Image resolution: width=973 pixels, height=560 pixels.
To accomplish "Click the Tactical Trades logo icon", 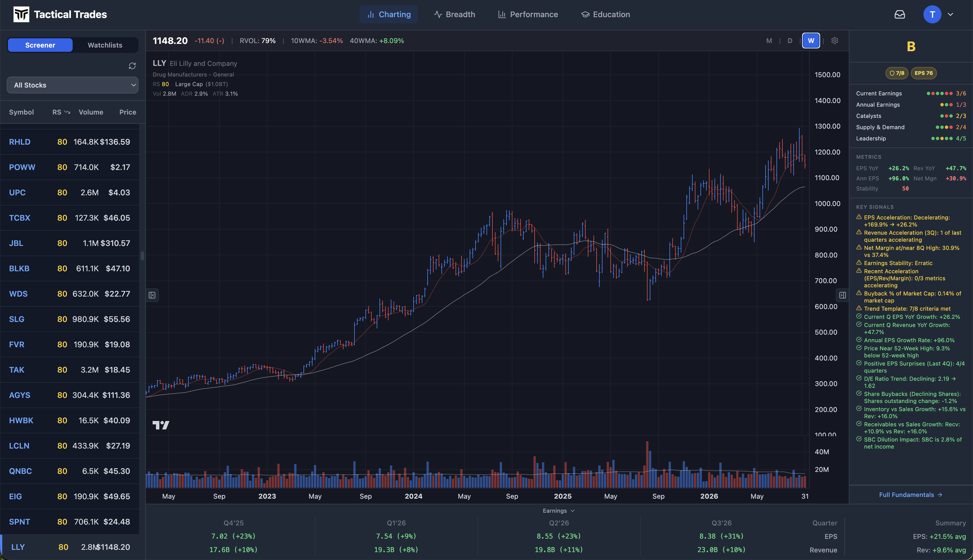I will point(21,15).
